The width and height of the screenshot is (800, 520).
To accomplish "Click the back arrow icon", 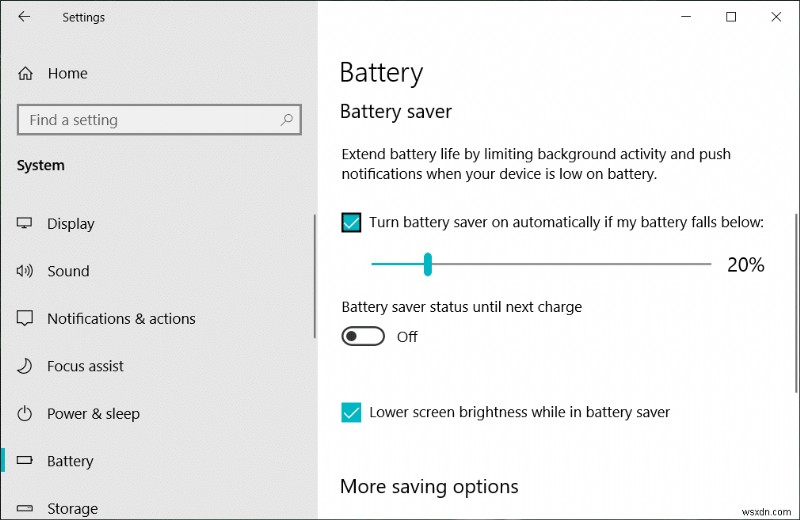I will point(24,17).
